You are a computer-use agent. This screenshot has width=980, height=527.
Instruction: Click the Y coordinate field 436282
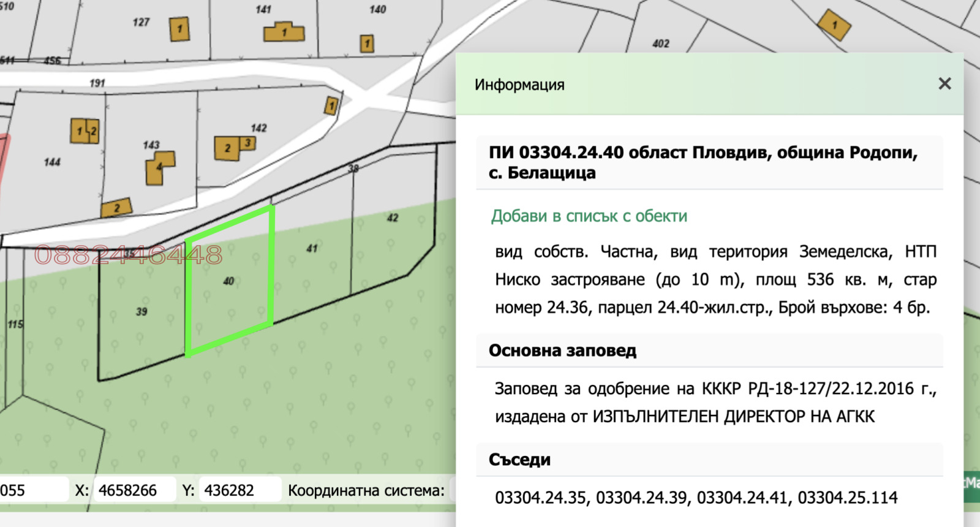(x=239, y=490)
